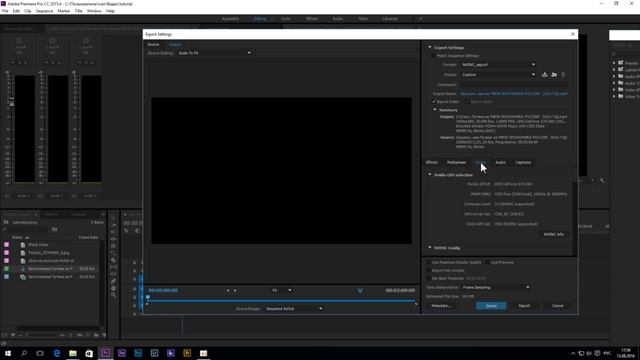Image resolution: width=640 pixels, height=360 pixels.
Task: Open the Preset dropdown
Action: [x=498, y=75]
